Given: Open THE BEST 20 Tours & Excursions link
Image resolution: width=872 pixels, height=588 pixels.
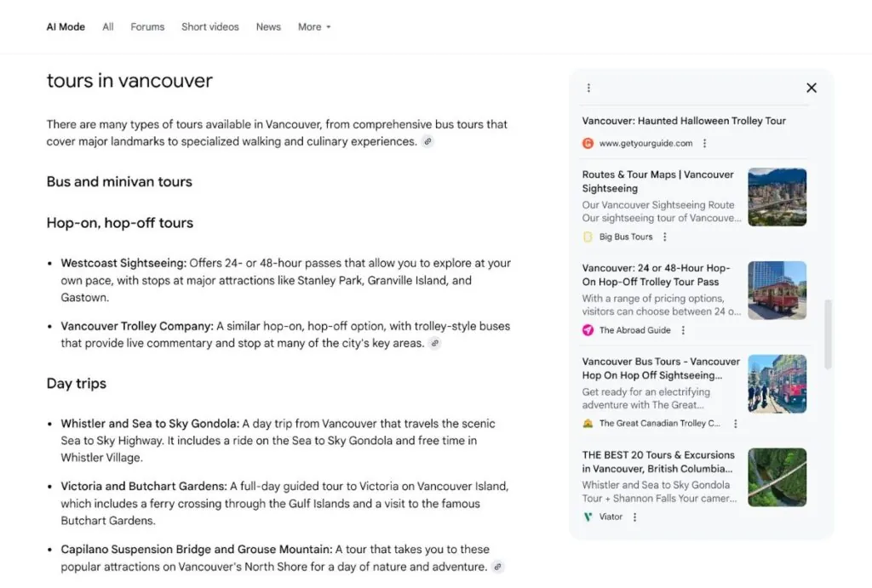Looking at the screenshot, I should click(658, 461).
